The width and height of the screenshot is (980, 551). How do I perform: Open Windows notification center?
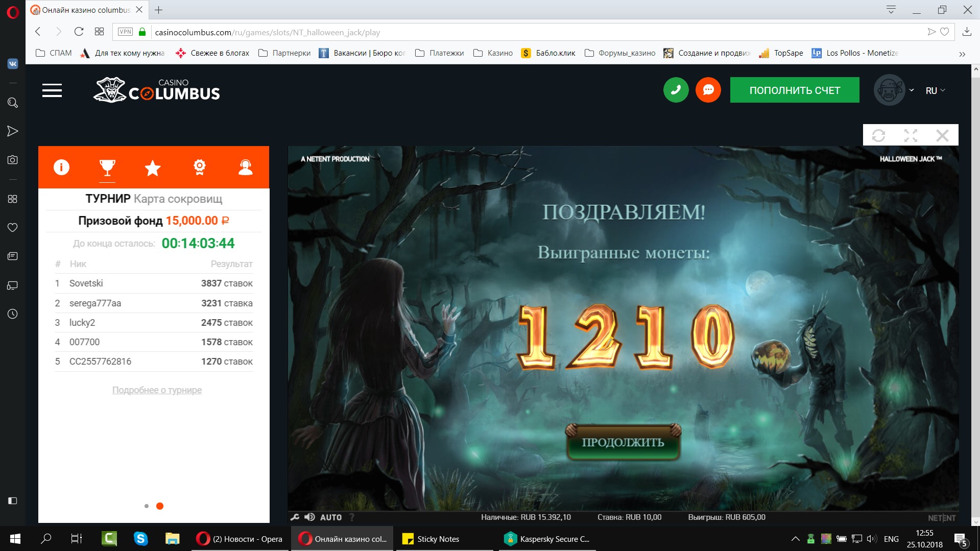960,539
